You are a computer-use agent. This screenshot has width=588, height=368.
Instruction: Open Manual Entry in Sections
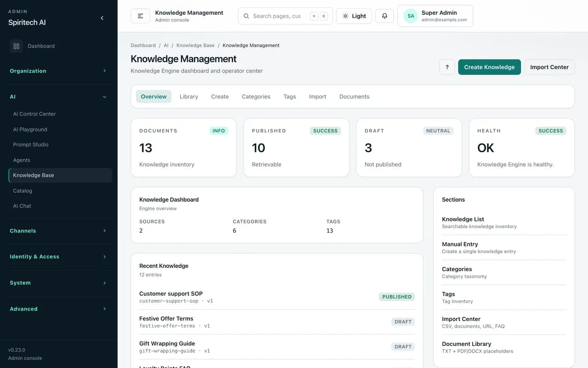(x=504, y=247)
